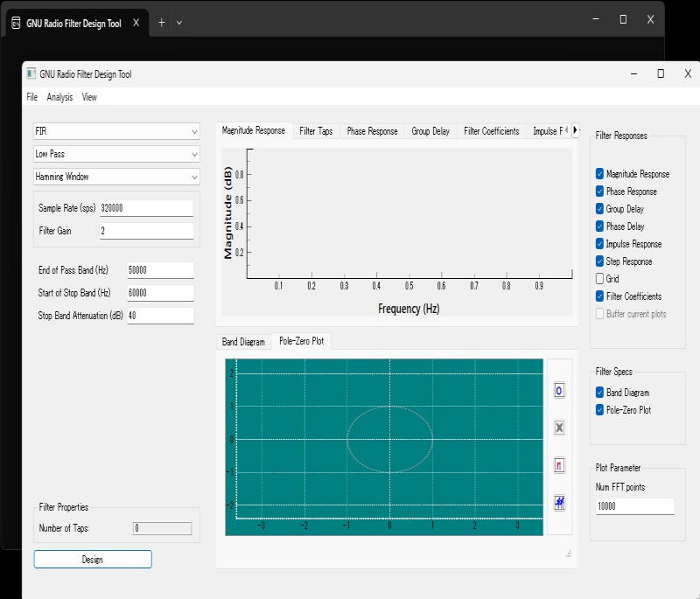Maximize the Filter Design Tool inner window
Screen dimensions: 700x599
[x=661, y=73]
